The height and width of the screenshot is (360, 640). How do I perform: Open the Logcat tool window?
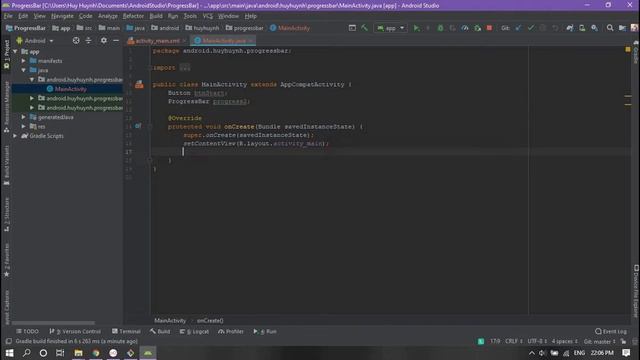click(x=194, y=331)
